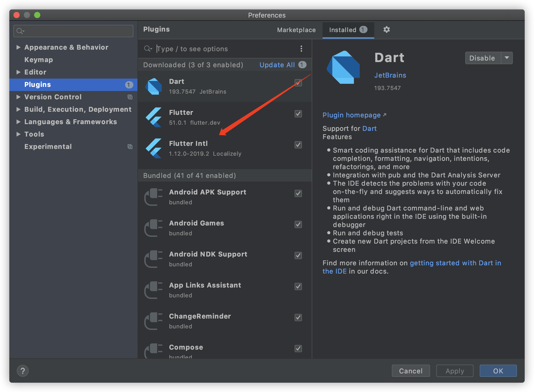Click Update All link
This screenshot has height=392, width=534.
[x=277, y=65]
